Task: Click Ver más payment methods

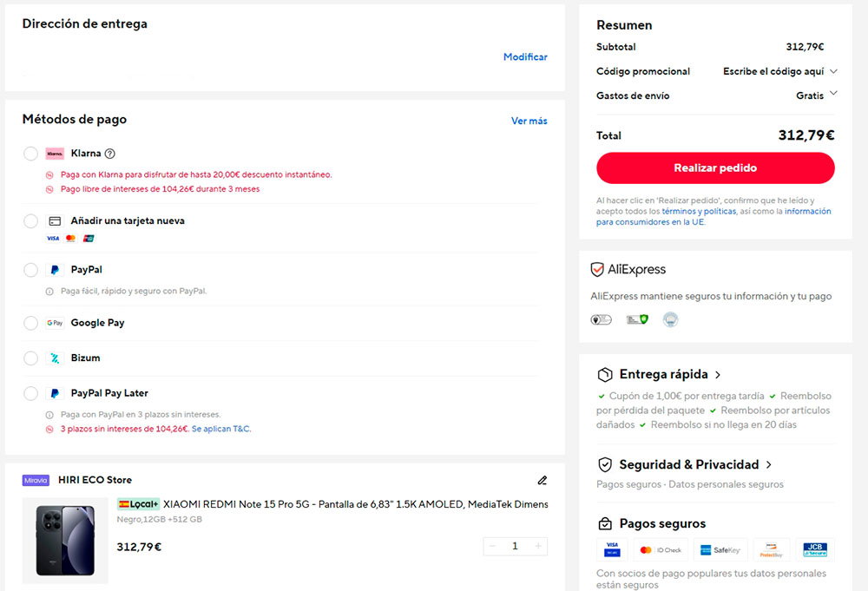Action: [529, 121]
